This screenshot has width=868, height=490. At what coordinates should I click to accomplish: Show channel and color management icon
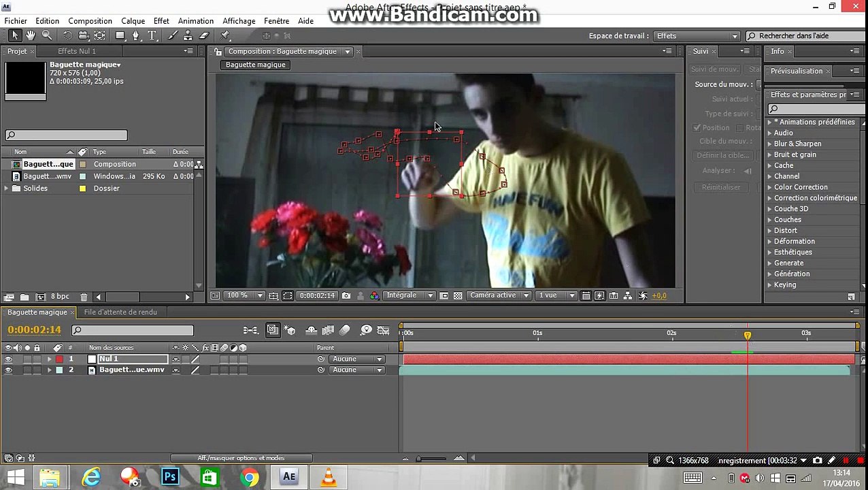374,295
